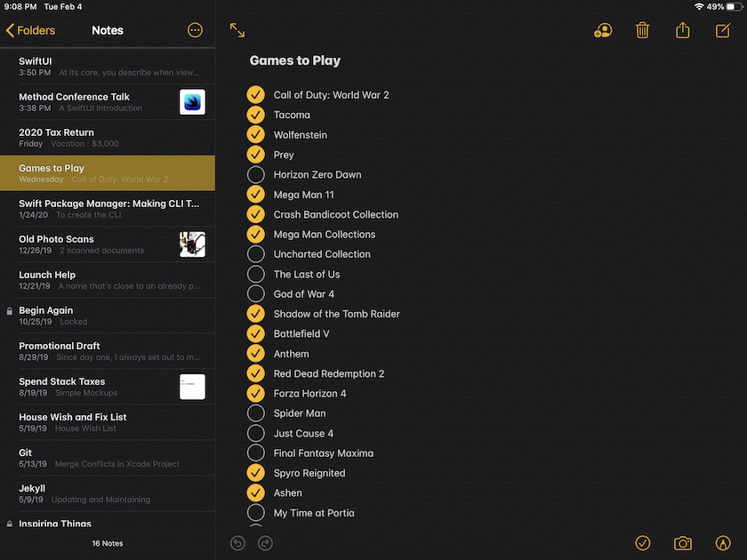Open the more options ellipsis menu
Image resolution: width=747 pixels, height=560 pixels.
tap(196, 30)
